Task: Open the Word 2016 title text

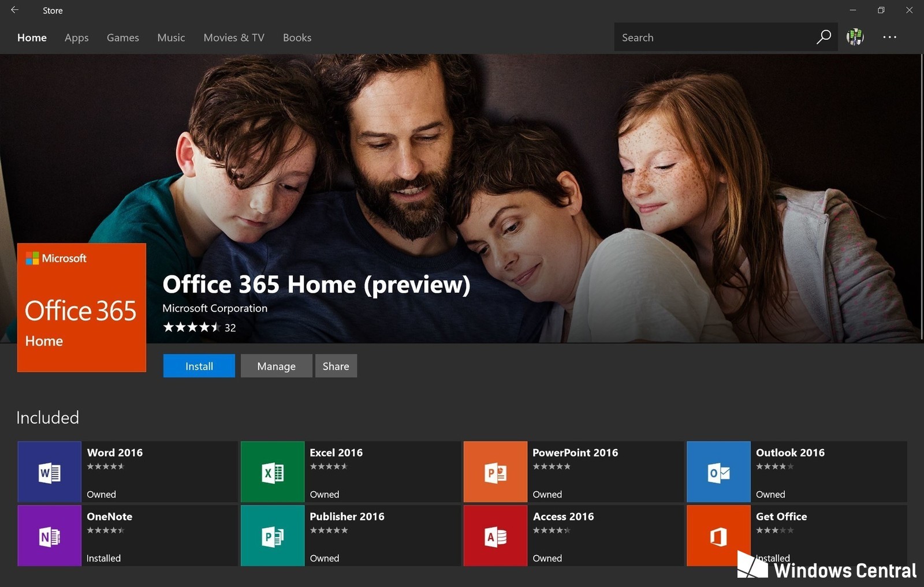Action: pos(115,453)
